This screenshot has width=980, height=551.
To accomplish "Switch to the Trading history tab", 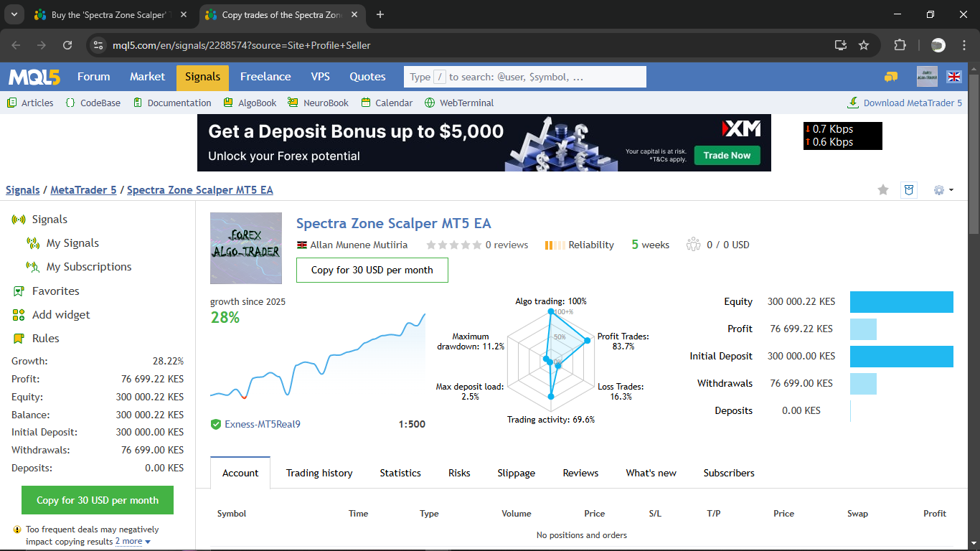I will (319, 473).
